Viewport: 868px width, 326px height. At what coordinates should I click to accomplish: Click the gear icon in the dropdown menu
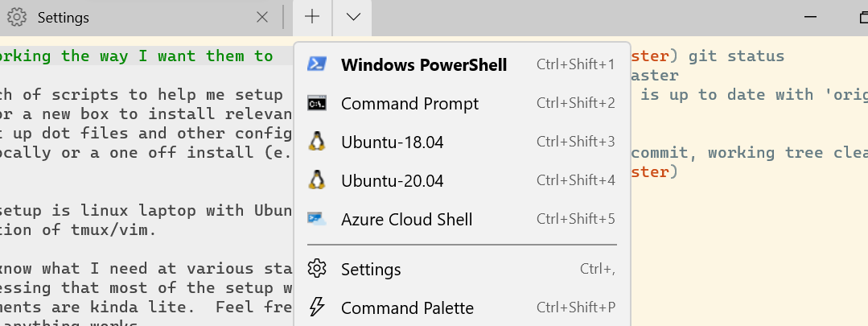[x=317, y=269]
